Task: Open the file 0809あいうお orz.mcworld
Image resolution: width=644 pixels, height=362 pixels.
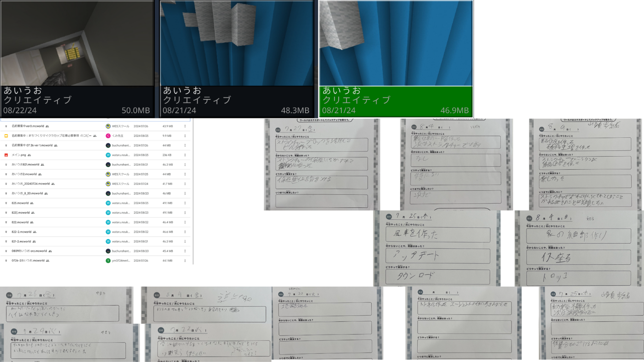Action: point(29,251)
